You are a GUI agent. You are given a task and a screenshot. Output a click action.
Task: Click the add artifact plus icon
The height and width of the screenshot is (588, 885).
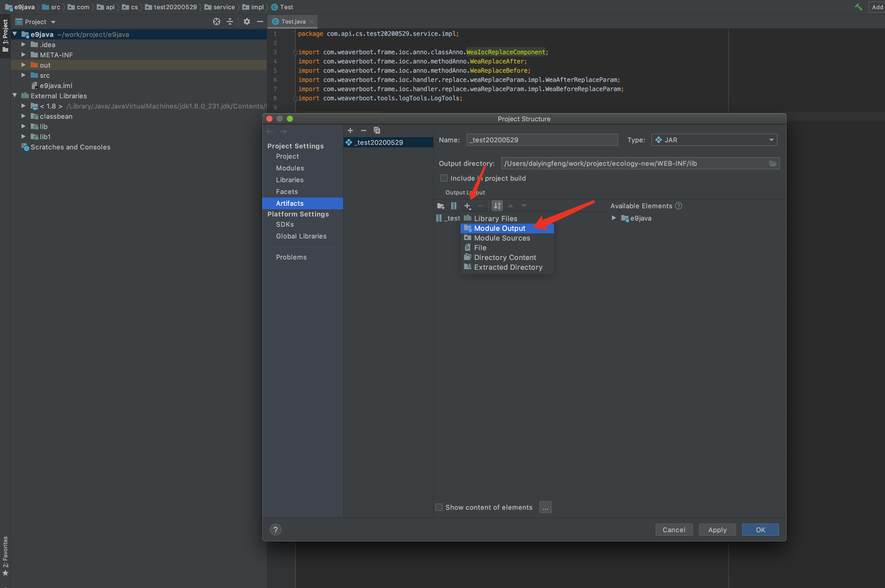coord(350,130)
